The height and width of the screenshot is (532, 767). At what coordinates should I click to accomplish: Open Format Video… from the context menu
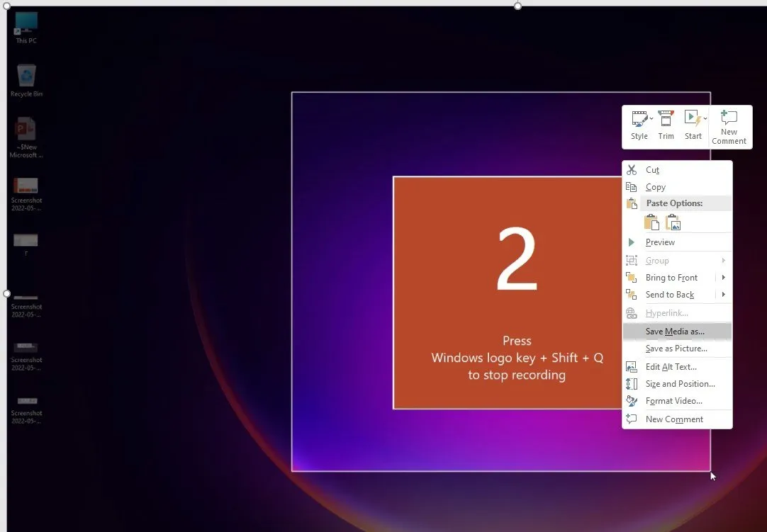tap(673, 401)
